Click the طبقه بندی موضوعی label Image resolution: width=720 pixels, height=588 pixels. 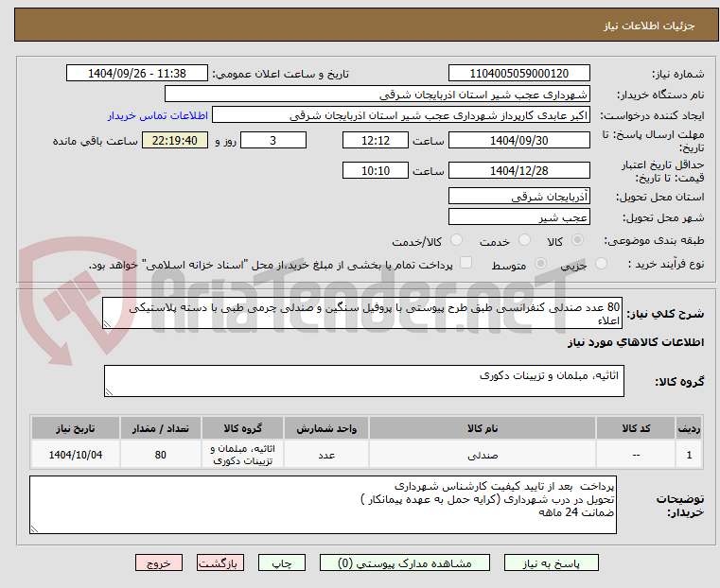654,240
